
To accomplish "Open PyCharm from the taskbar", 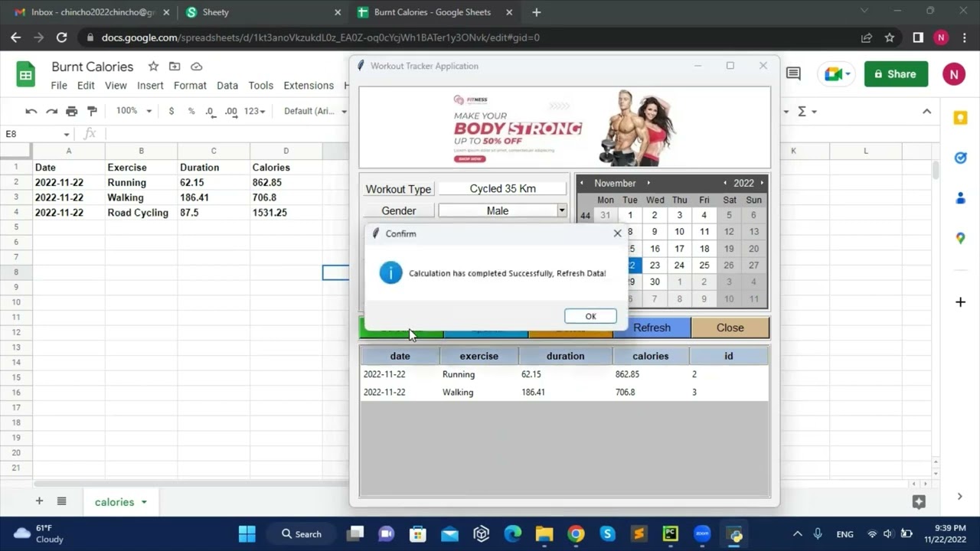I will click(x=670, y=533).
